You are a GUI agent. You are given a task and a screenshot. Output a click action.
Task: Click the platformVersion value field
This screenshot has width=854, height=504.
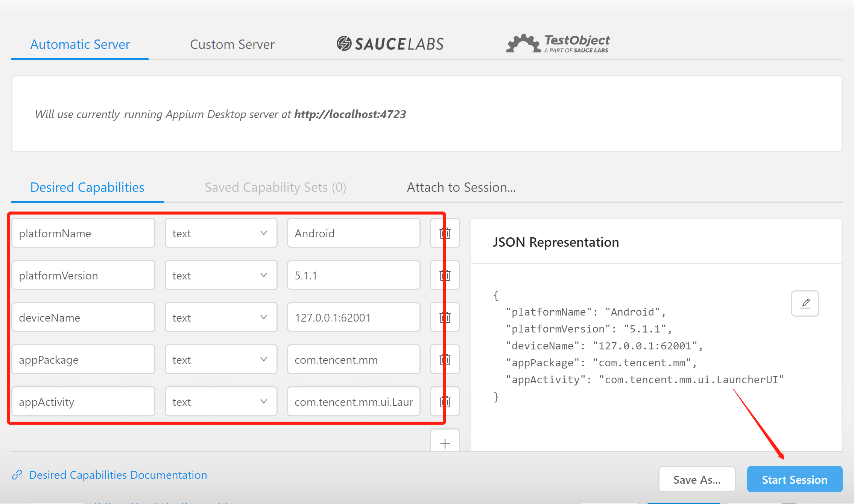(x=353, y=275)
